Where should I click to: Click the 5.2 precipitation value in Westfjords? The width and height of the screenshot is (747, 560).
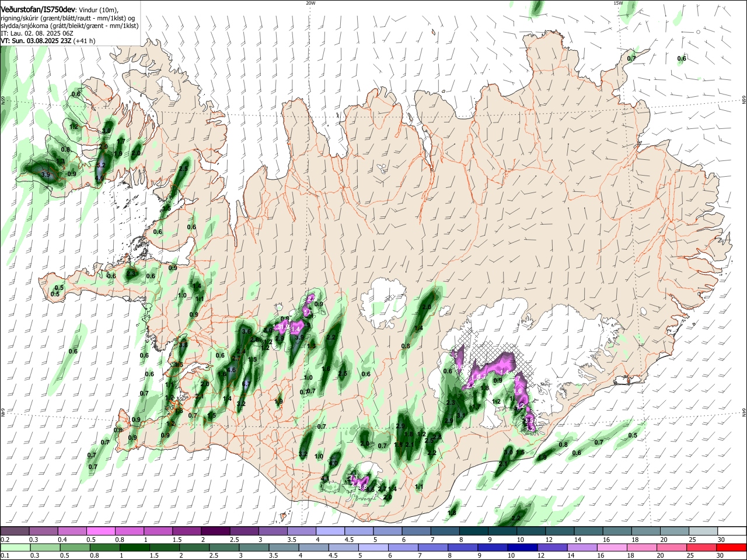click(100, 166)
